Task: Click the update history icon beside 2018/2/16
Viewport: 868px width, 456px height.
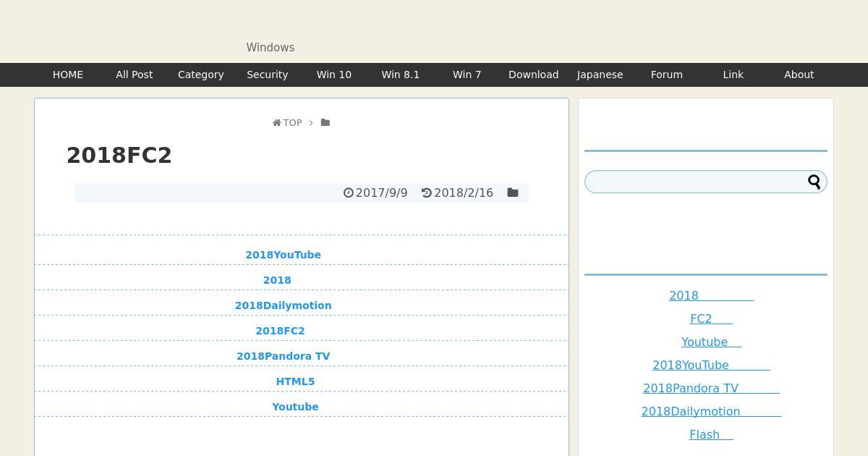Action: coord(427,193)
